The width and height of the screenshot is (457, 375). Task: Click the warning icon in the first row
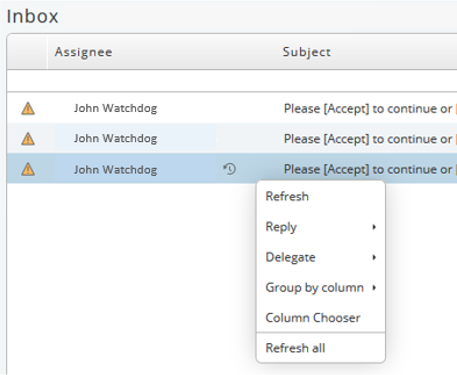pyautogui.click(x=28, y=108)
